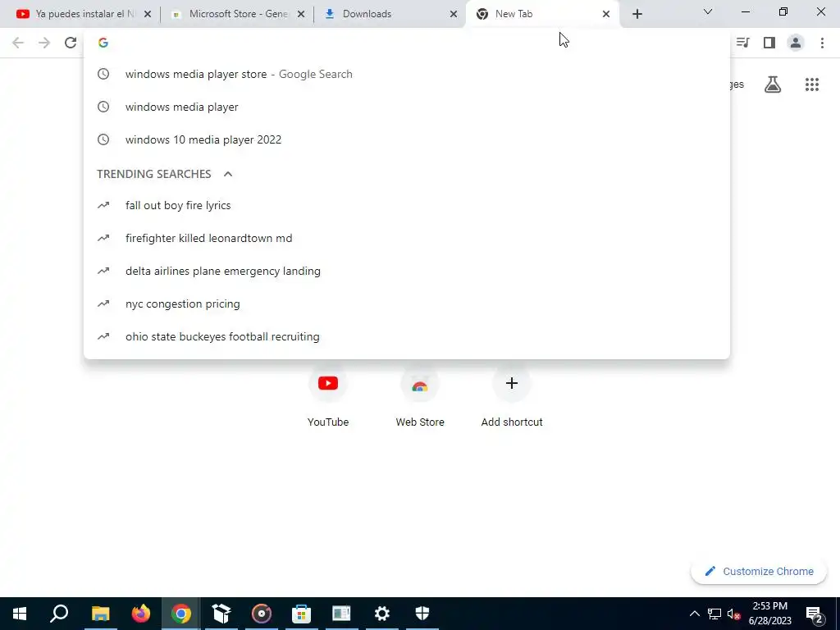
Task: Select trending 'fall out boy fire lyrics'
Action: tap(407, 205)
